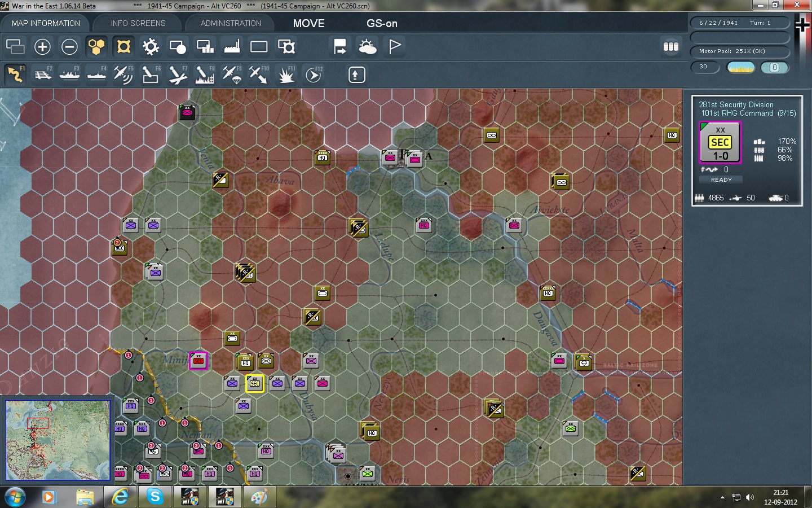Click the admin points value 30

705,67
